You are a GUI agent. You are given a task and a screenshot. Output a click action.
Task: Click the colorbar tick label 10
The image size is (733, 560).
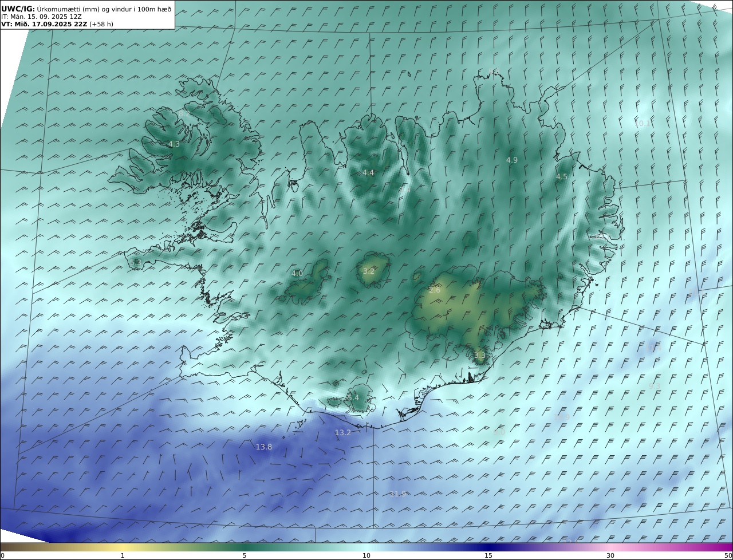pos(366,555)
